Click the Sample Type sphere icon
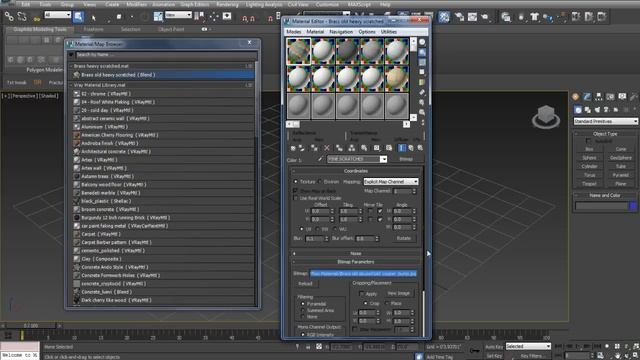This screenshot has width=640, height=360. (422, 42)
